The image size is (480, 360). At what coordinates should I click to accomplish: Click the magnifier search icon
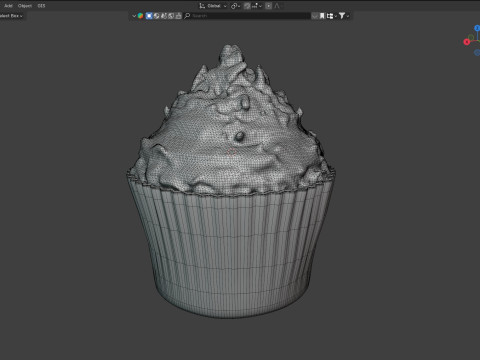tap(187, 16)
